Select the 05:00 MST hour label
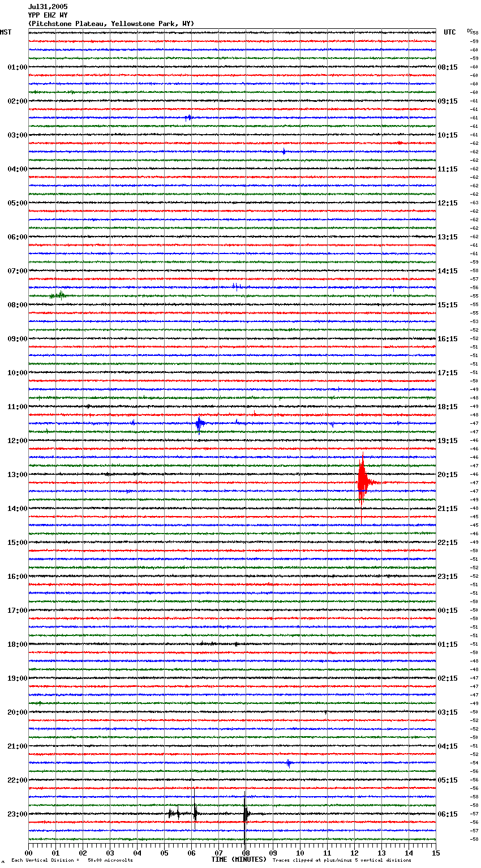The height and width of the screenshot is (868, 481). click(17, 203)
